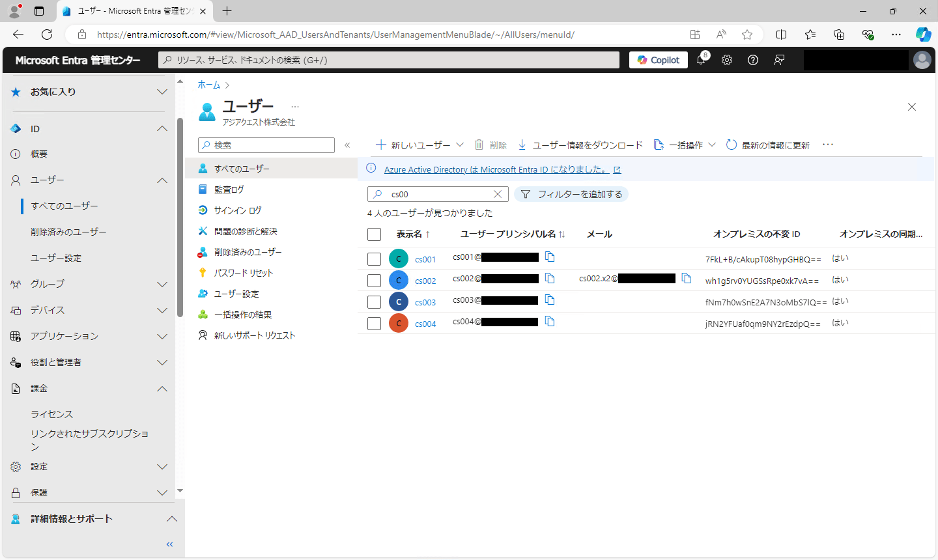Check the cs002 row checkbox

click(374, 281)
